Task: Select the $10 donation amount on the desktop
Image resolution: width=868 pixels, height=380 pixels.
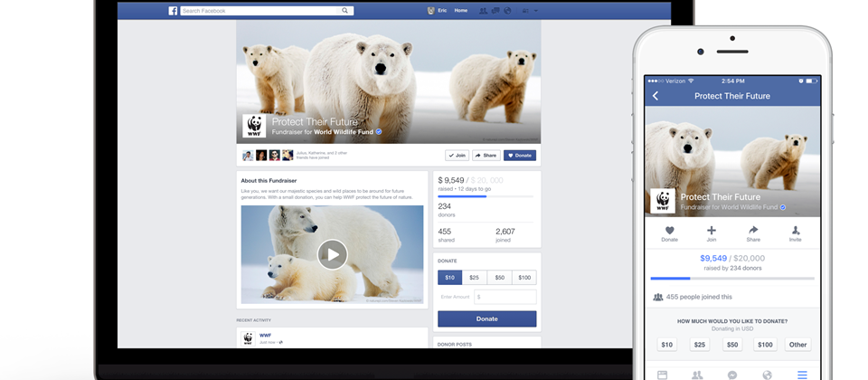Action: click(x=450, y=278)
